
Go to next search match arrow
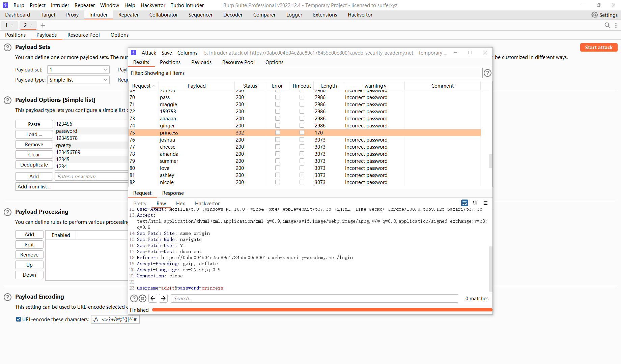[163, 298]
